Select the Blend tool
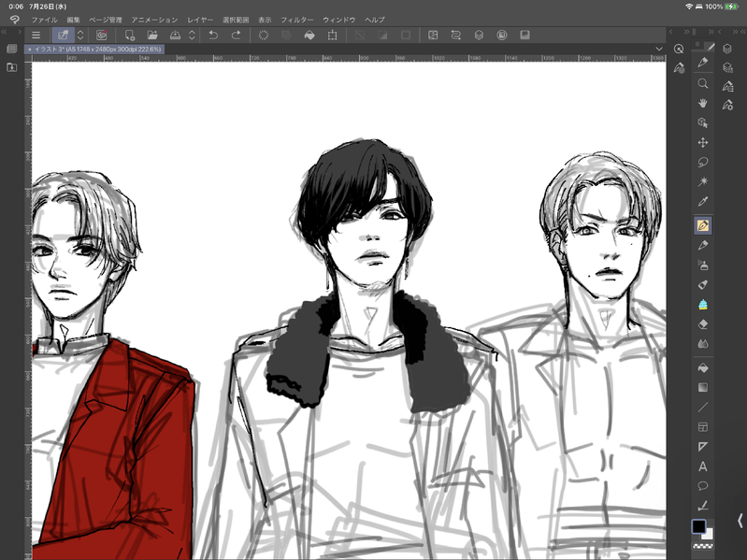 coord(703,344)
